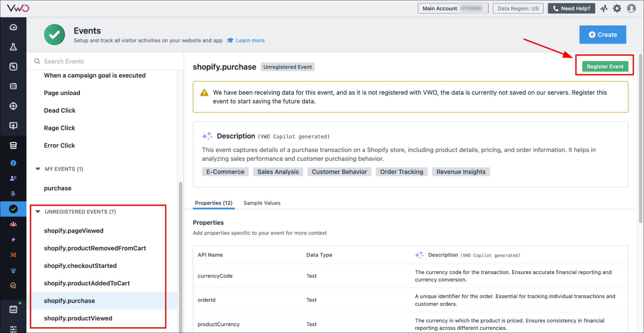644x333 pixels.
Task: Open the Main Account selector
Action: pyautogui.click(x=453, y=8)
